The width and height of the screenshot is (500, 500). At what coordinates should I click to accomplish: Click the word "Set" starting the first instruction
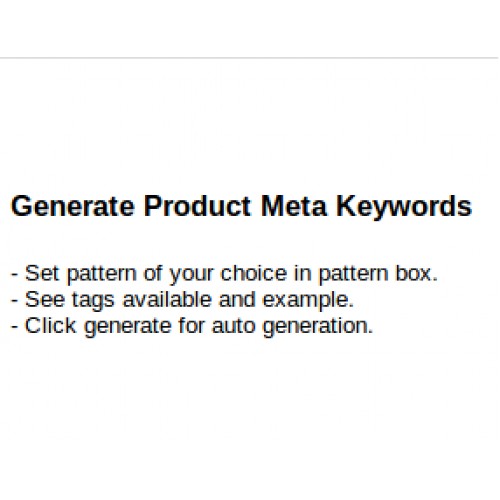tap(42, 273)
